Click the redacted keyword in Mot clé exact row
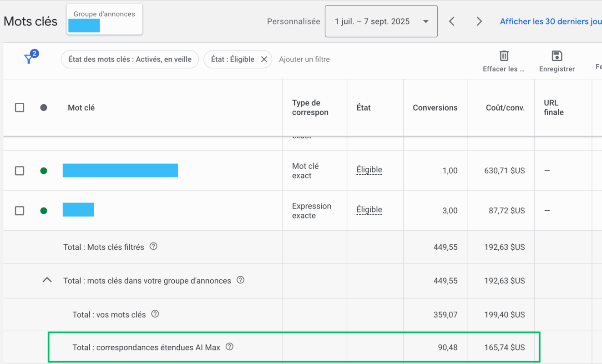Screen dimensions: 602x364 pyautogui.click(x=120, y=171)
